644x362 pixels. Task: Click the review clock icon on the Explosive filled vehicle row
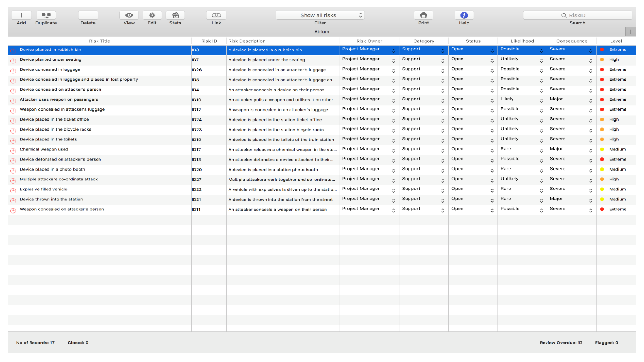click(13, 190)
